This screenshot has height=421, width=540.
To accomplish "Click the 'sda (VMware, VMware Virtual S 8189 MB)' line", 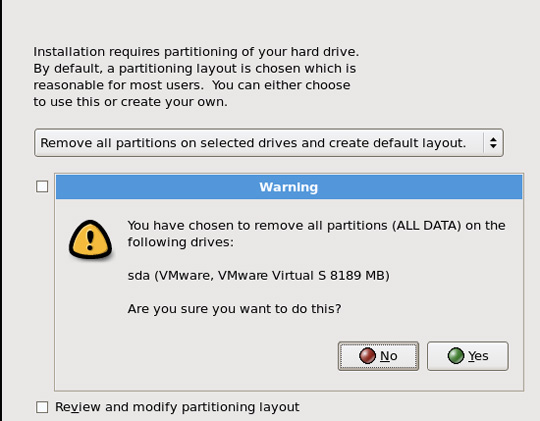I will (258, 276).
